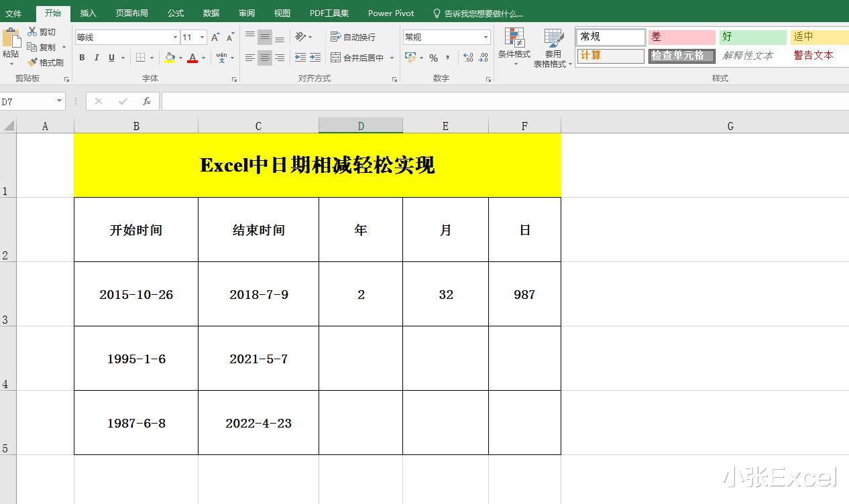The height and width of the screenshot is (504, 849).
Task: Click the 剪切 cut command
Action: coord(44,31)
